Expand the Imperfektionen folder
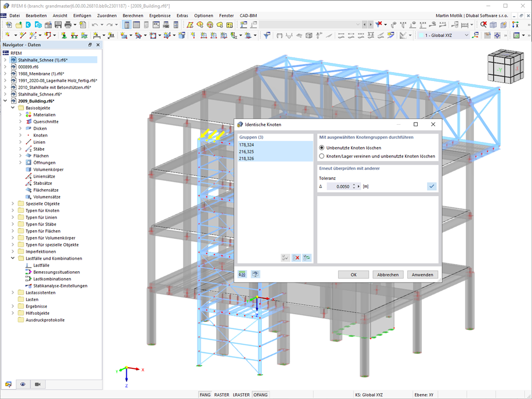This screenshot has width=532, height=399. 13,251
